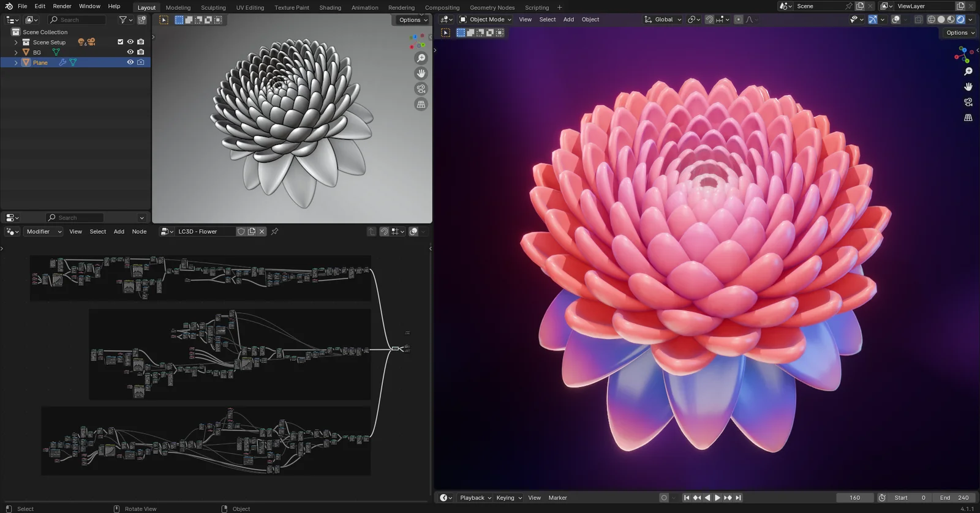The width and height of the screenshot is (980, 513).
Task: Toggle render camera icon for Plane
Action: pos(140,62)
